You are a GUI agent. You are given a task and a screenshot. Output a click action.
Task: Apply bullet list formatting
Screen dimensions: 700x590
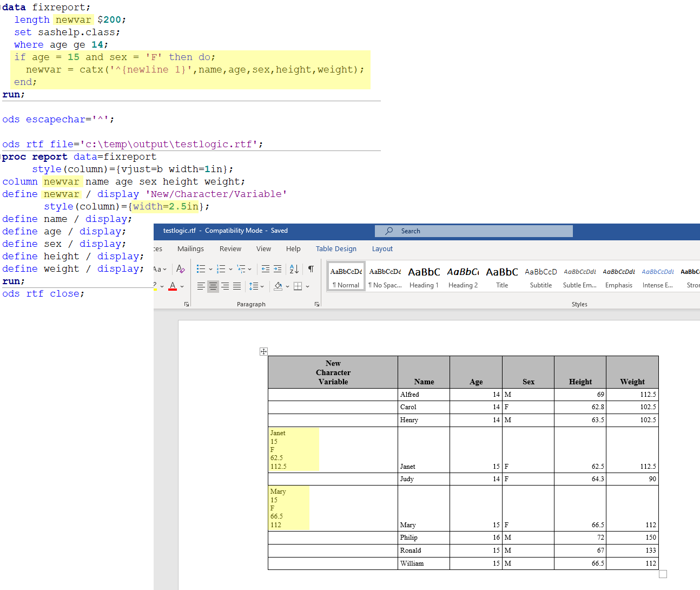pos(201,269)
